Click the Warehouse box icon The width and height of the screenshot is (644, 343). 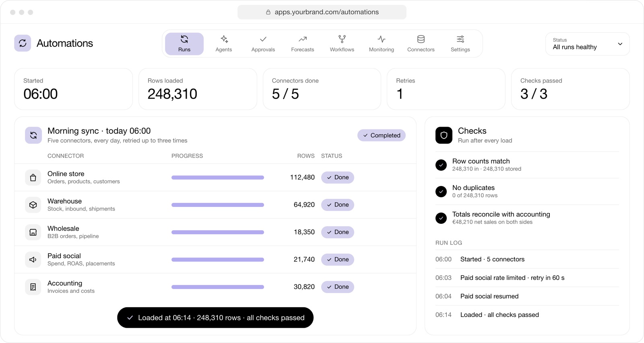[33, 205]
